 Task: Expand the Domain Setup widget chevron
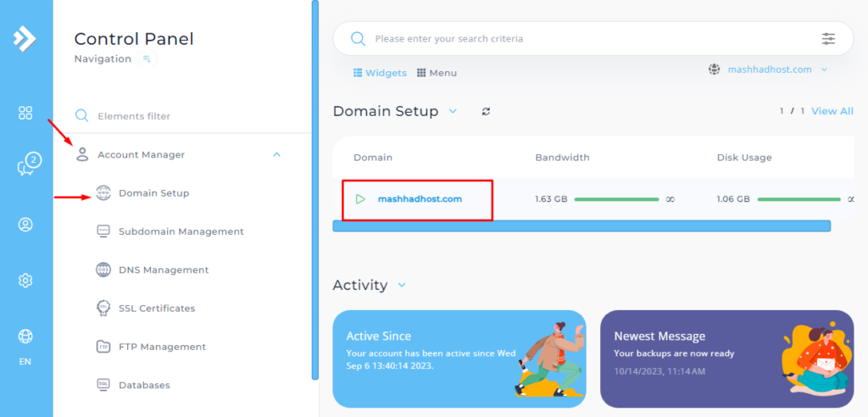pos(453,111)
